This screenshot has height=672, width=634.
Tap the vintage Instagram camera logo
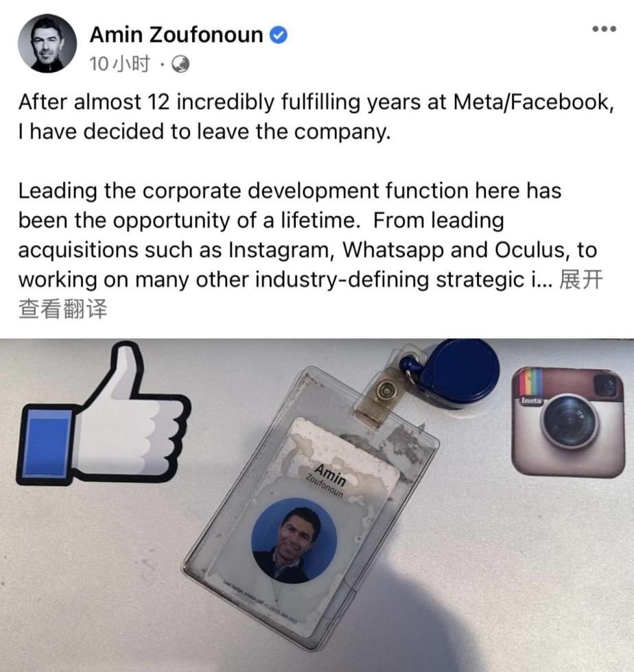(x=568, y=422)
